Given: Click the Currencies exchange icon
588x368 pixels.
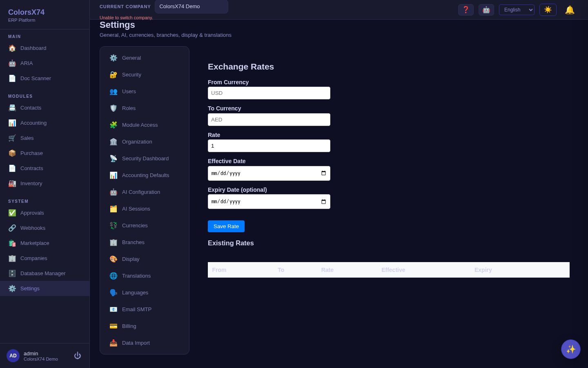Looking at the screenshot, I should pos(114,226).
